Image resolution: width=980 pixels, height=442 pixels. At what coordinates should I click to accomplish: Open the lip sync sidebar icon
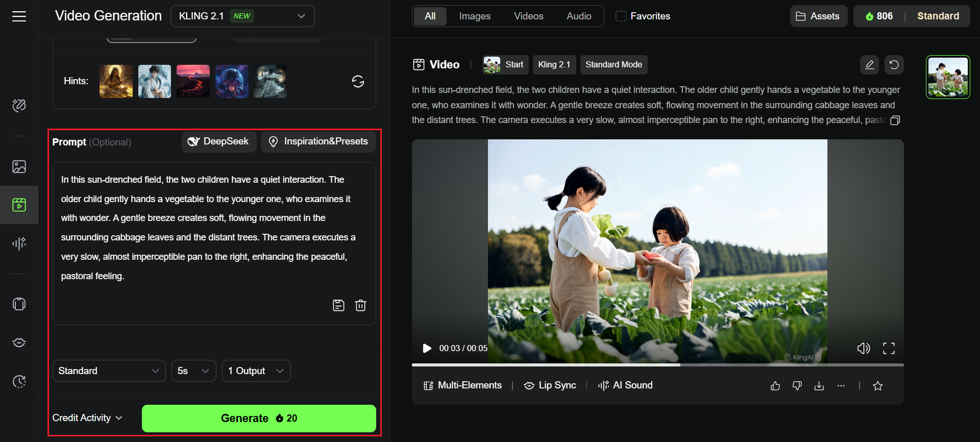point(19,342)
